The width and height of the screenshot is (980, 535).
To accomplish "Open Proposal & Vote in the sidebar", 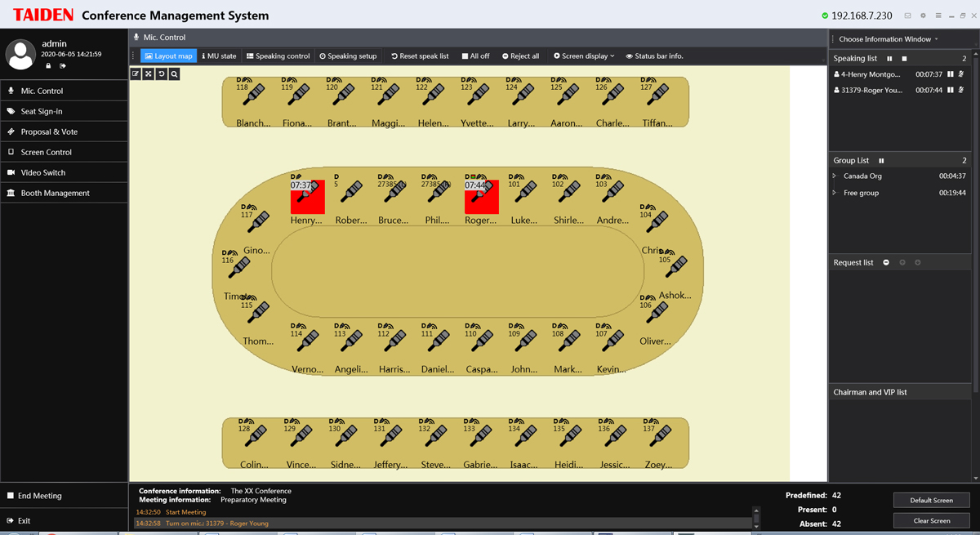I will click(x=49, y=132).
